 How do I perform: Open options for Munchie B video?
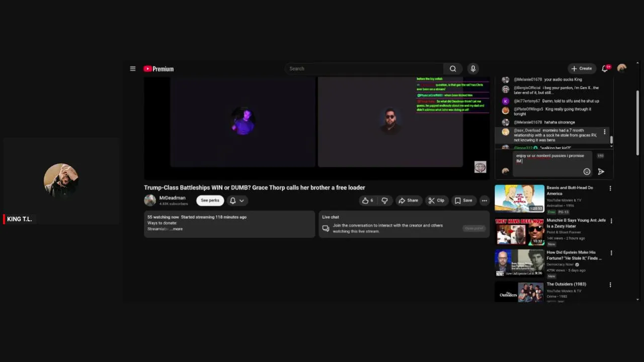[x=611, y=221]
